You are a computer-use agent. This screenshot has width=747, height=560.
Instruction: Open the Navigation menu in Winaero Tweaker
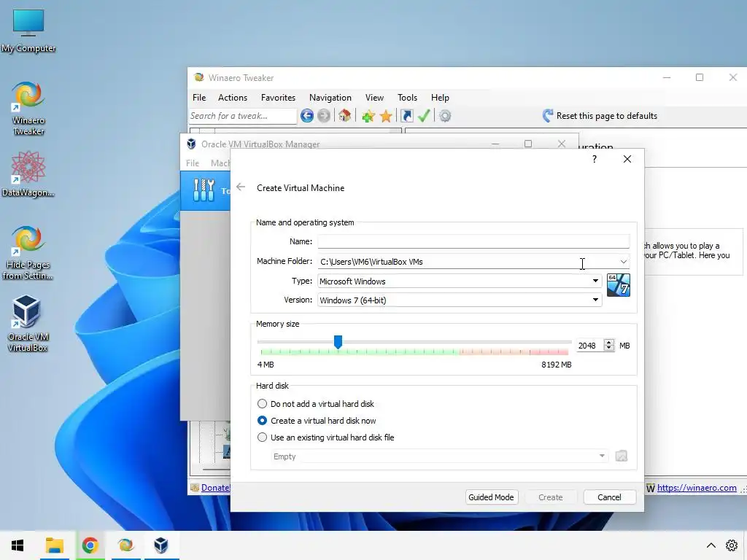click(330, 98)
